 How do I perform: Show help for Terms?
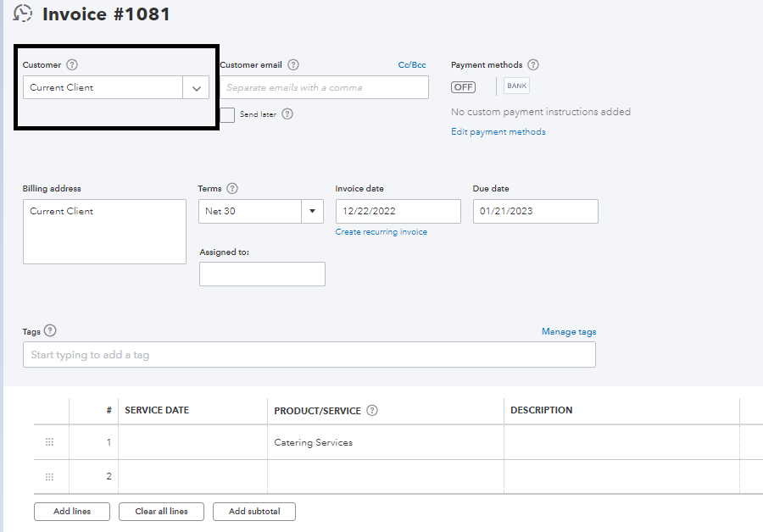click(x=232, y=188)
